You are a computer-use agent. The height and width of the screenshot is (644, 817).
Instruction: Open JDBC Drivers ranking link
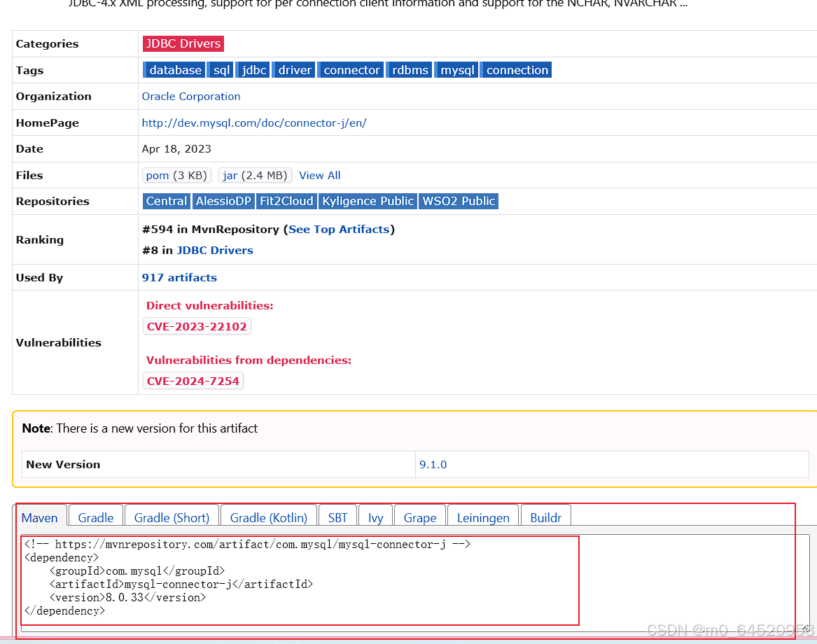(x=215, y=250)
